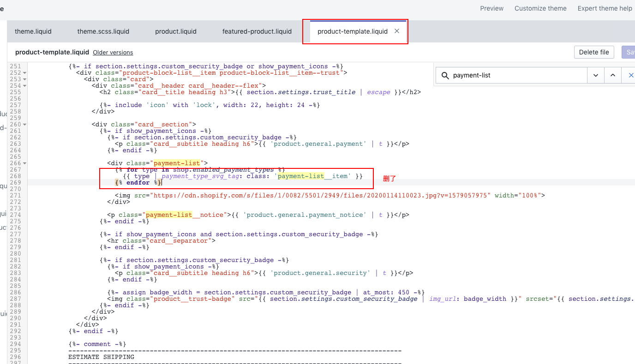Collapse code fold at line 260
This screenshot has width=635, height=364.
[x=24, y=125]
